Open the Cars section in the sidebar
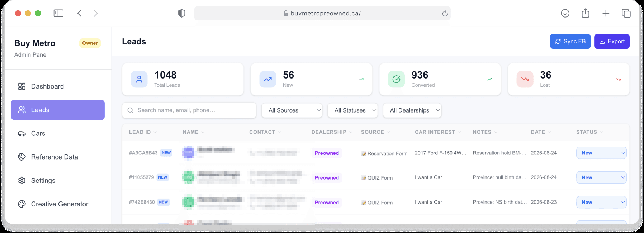Screen dimensions: 644x233 (58, 133)
